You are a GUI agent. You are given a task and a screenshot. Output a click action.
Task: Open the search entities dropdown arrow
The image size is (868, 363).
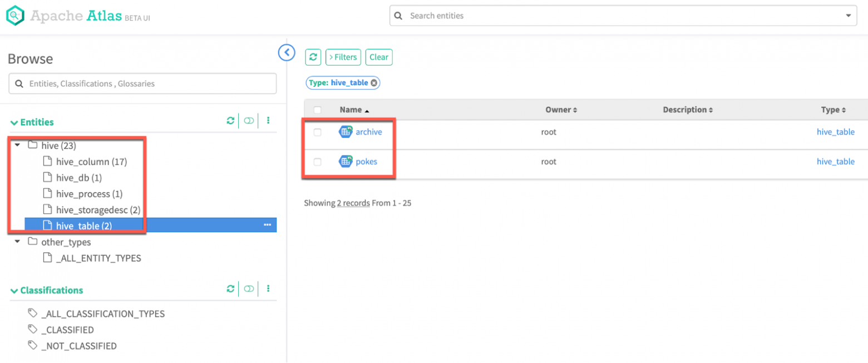tap(849, 16)
